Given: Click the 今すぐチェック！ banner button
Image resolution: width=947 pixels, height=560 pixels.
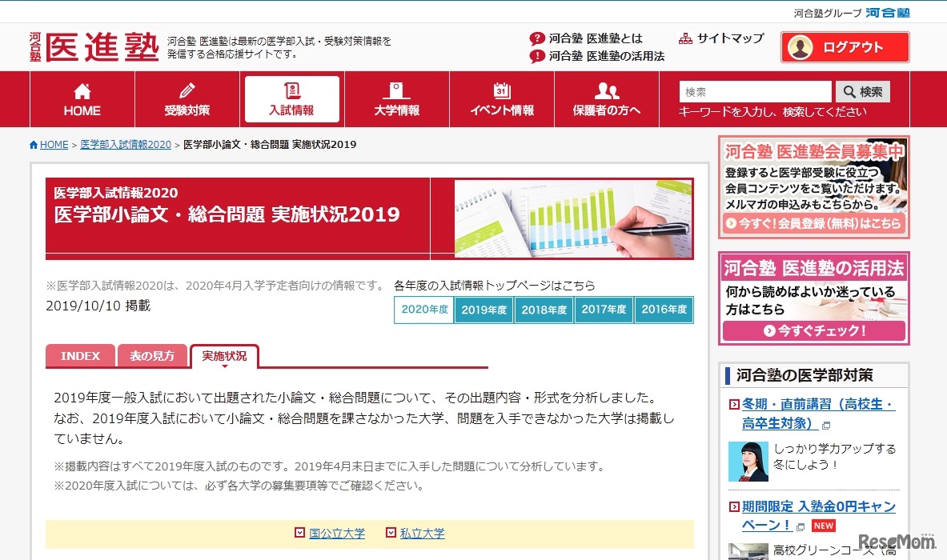Looking at the screenshot, I should pyautogui.click(x=813, y=330).
